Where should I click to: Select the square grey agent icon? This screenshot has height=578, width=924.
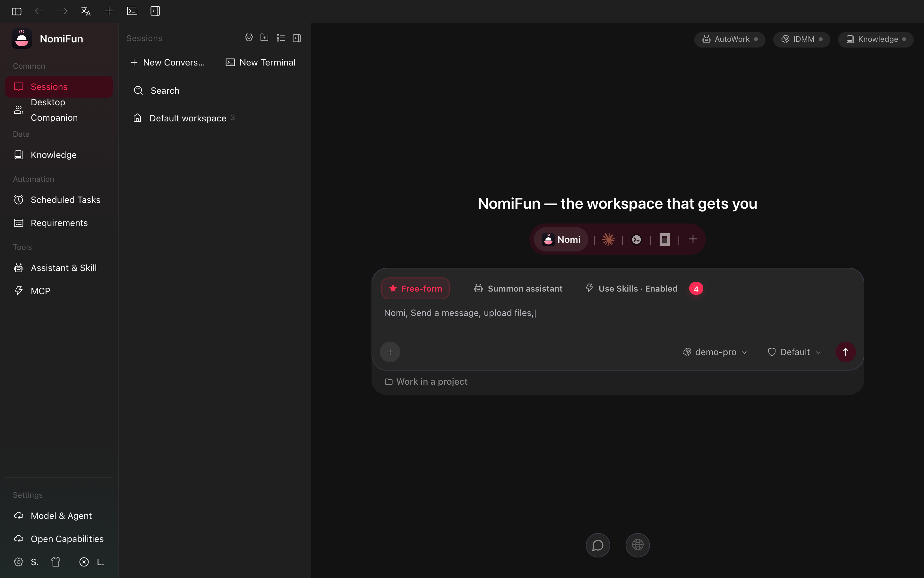(665, 240)
